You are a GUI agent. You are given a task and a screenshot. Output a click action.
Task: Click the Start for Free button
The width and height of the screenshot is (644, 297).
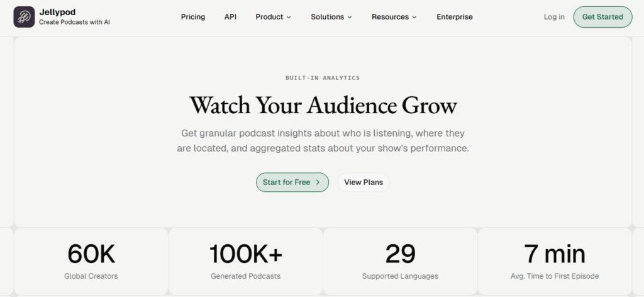(x=292, y=182)
